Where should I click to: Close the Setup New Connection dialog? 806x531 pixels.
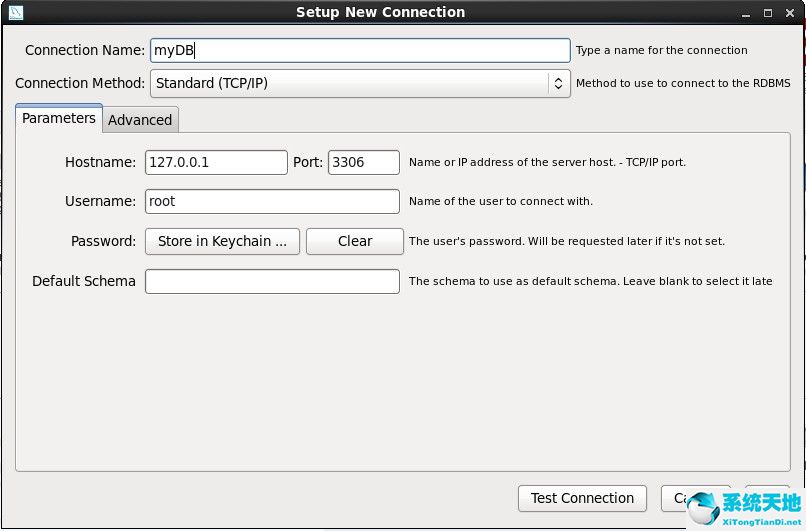[790, 13]
